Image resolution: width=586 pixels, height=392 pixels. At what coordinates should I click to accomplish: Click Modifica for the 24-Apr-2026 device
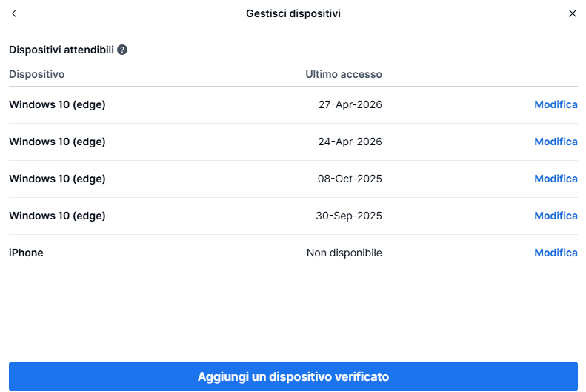(x=556, y=142)
